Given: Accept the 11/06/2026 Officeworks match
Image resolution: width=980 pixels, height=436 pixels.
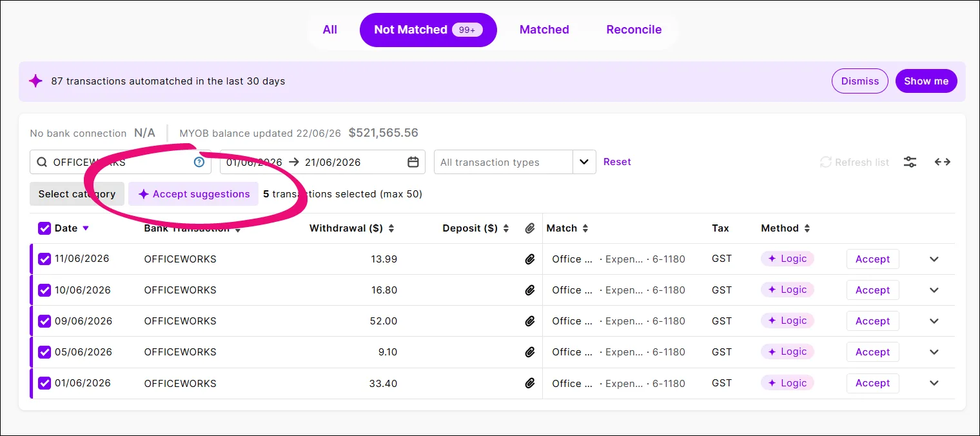Looking at the screenshot, I should 872,259.
